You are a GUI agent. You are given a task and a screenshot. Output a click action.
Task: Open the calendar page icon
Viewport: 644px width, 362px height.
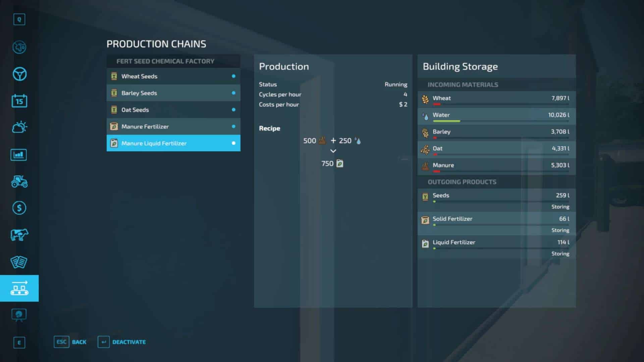[x=19, y=101]
